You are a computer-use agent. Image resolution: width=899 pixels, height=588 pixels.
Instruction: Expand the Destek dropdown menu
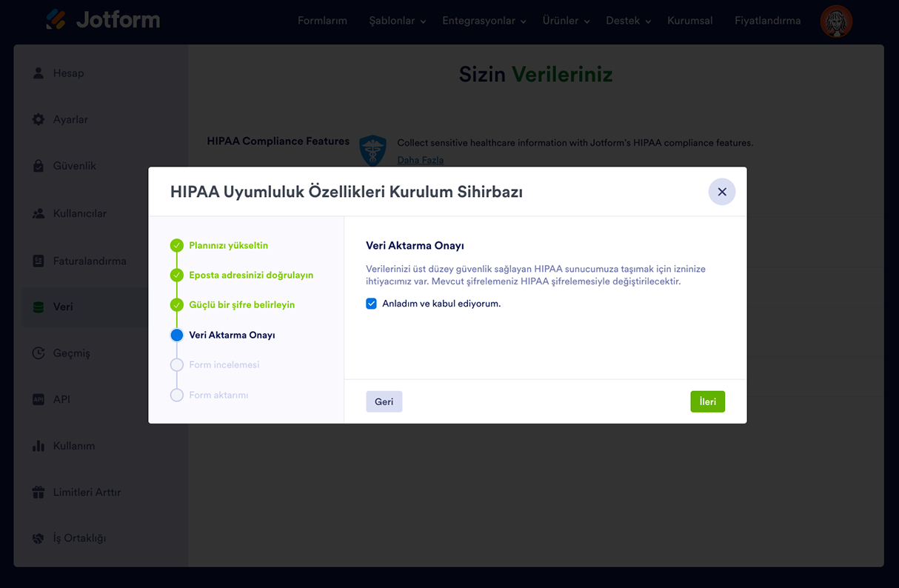coord(628,21)
